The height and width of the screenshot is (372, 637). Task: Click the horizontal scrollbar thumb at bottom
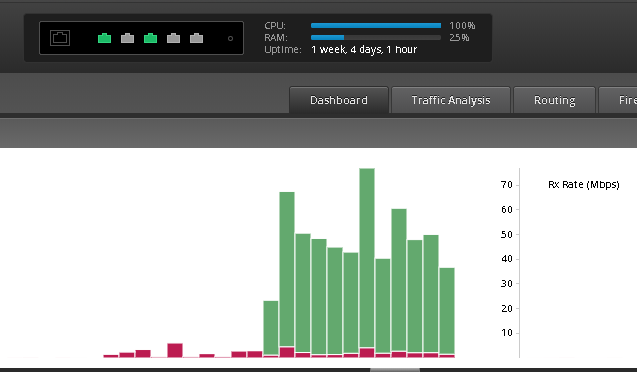395,370
